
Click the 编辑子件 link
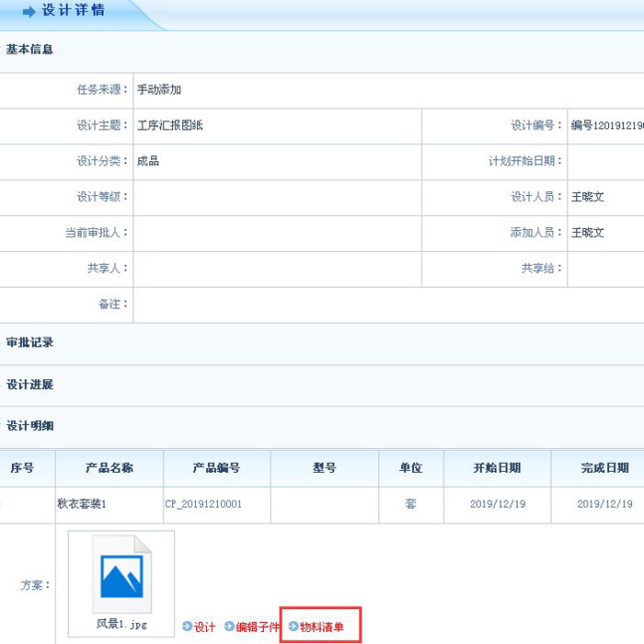tap(258, 627)
